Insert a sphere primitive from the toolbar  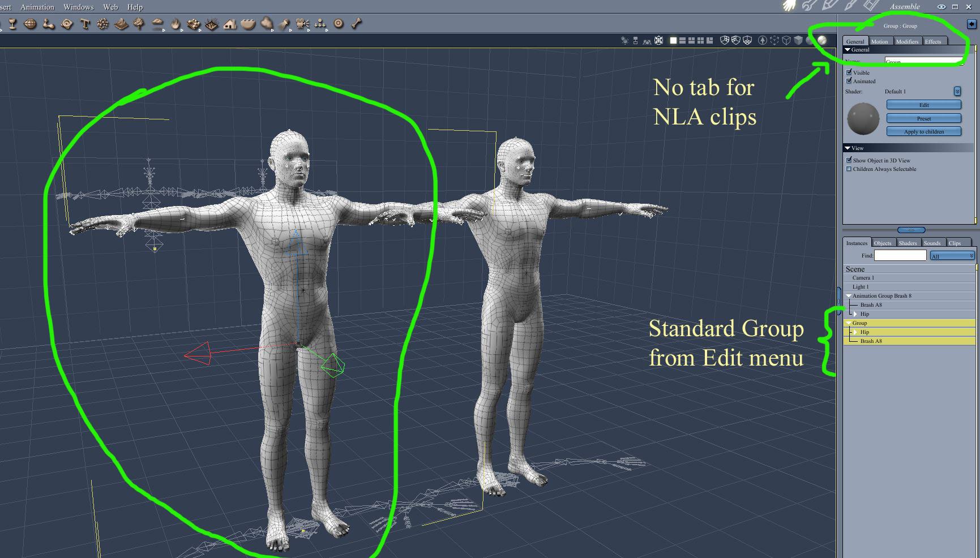pos(30,24)
